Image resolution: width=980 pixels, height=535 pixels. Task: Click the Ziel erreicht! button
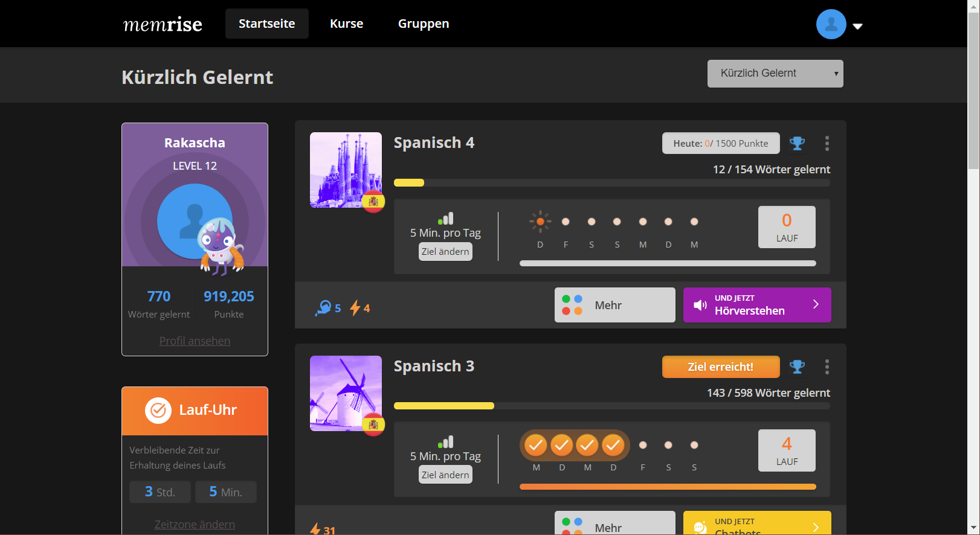click(721, 367)
